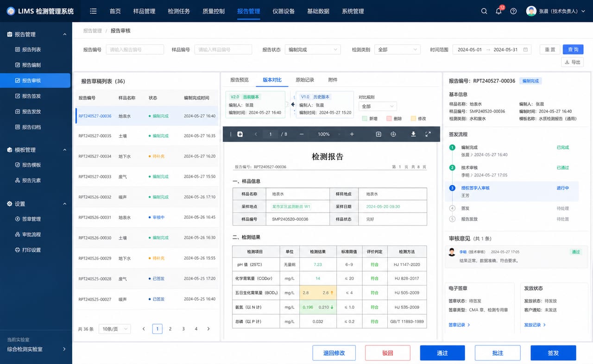Click the 重置 reset button
The height and width of the screenshot is (364, 593).
coord(550,50)
